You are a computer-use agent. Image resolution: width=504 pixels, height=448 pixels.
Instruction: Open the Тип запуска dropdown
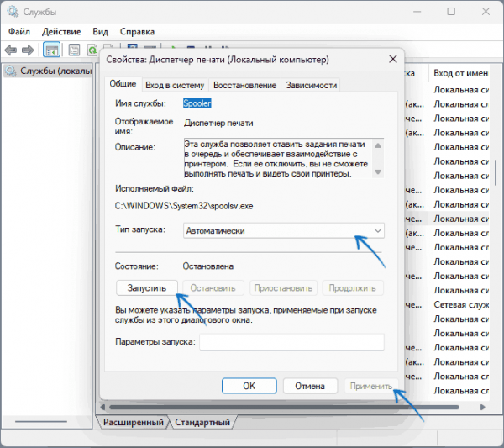coord(284,230)
